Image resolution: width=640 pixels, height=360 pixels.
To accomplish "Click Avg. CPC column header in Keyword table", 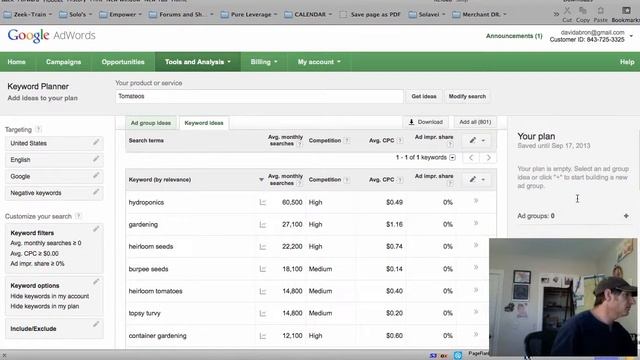I will click(381, 180).
